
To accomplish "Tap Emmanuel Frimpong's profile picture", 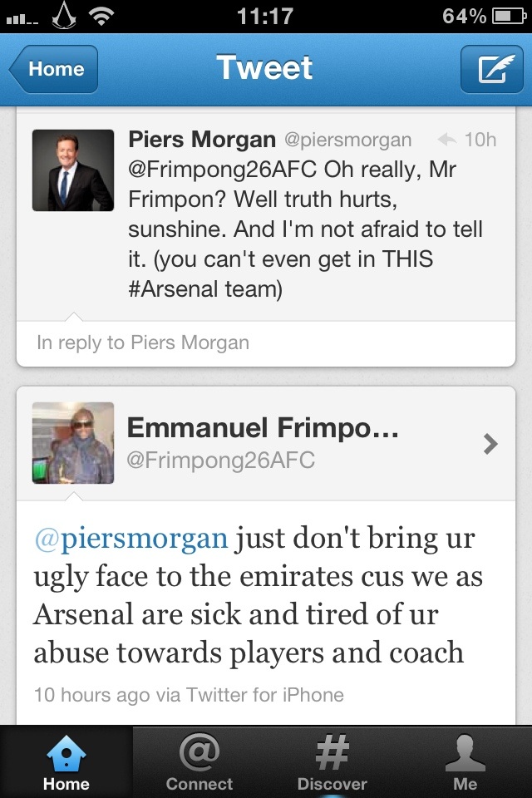I will pyautogui.click(x=73, y=443).
